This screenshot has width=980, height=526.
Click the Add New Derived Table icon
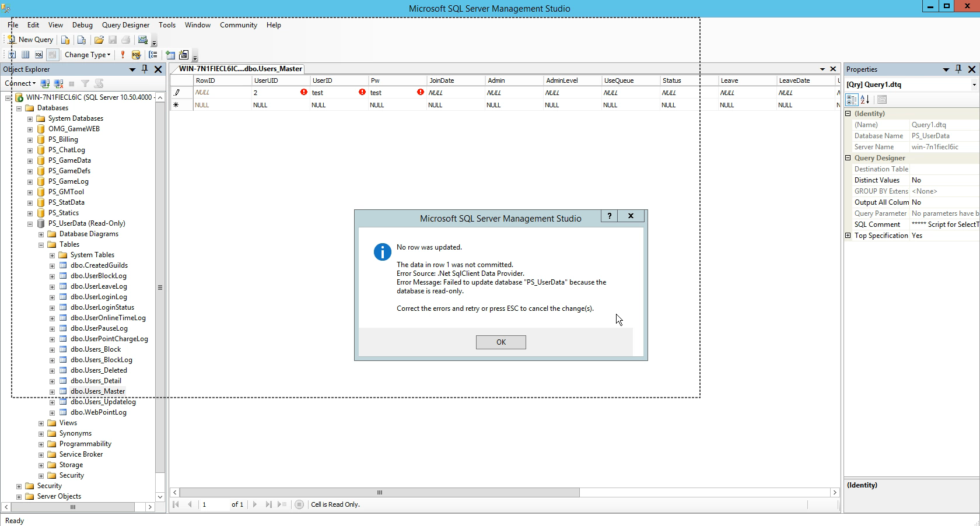[184, 55]
